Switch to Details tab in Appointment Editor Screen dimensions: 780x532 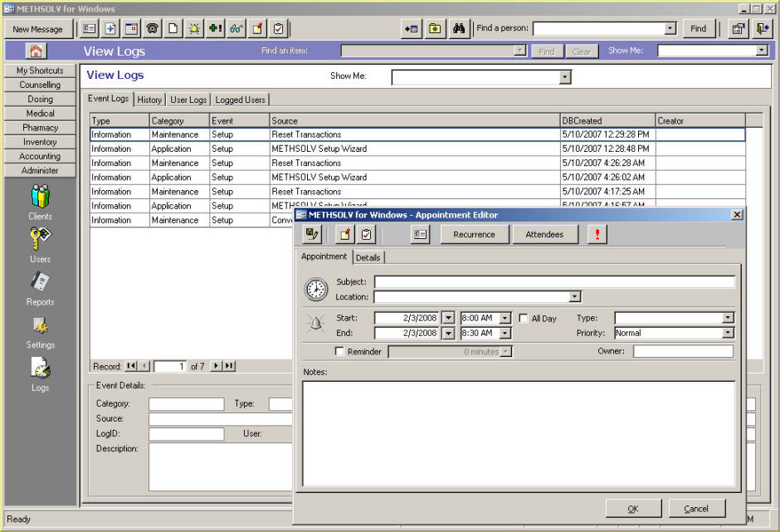[x=368, y=257]
